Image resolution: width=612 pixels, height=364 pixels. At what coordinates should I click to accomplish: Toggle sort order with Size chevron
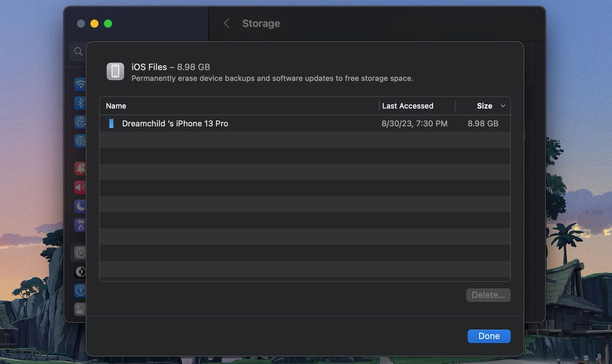point(503,106)
